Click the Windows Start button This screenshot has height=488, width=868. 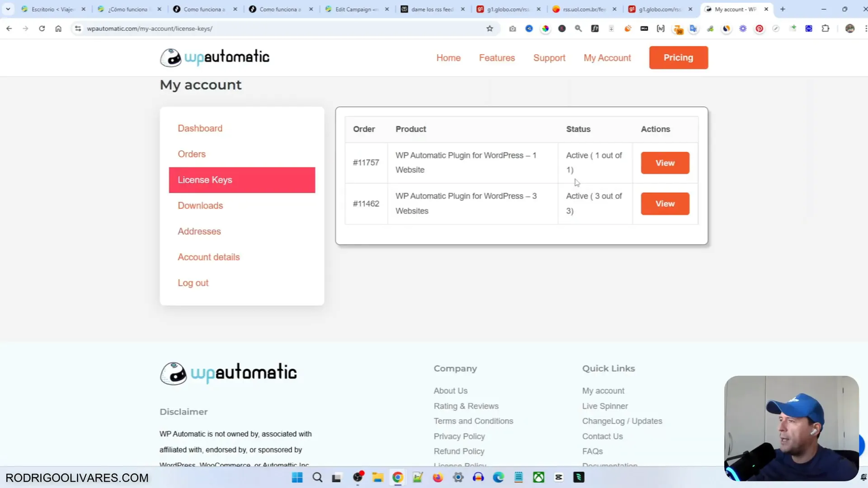(297, 477)
